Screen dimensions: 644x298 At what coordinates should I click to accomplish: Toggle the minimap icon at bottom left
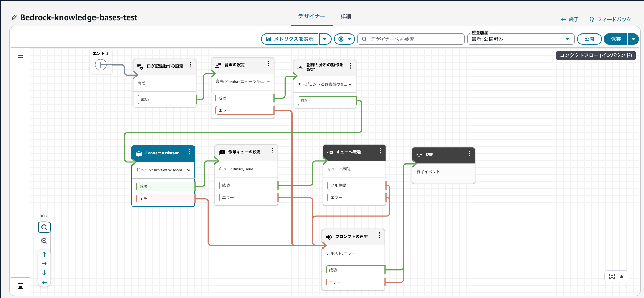(x=21, y=286)
